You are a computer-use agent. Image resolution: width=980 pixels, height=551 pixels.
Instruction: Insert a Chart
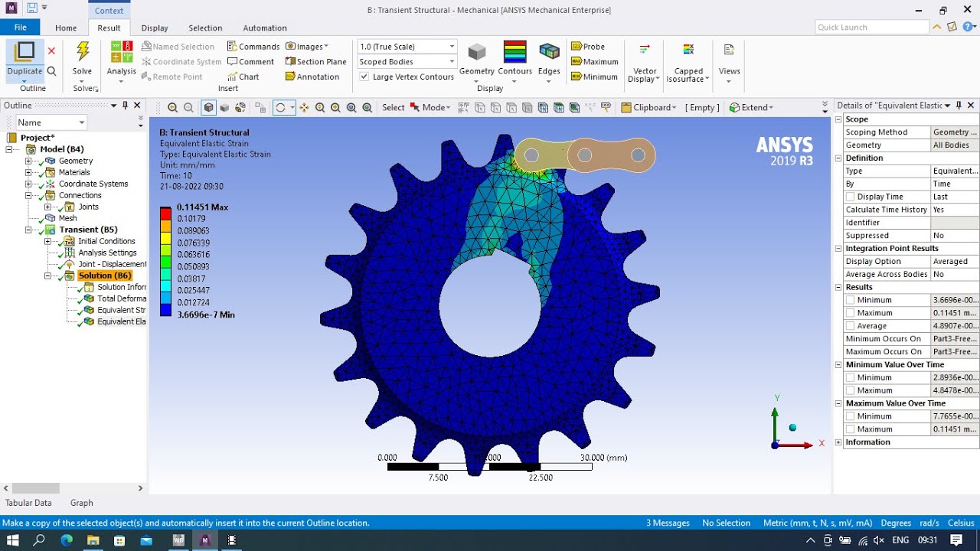click(x=243, y=77)
